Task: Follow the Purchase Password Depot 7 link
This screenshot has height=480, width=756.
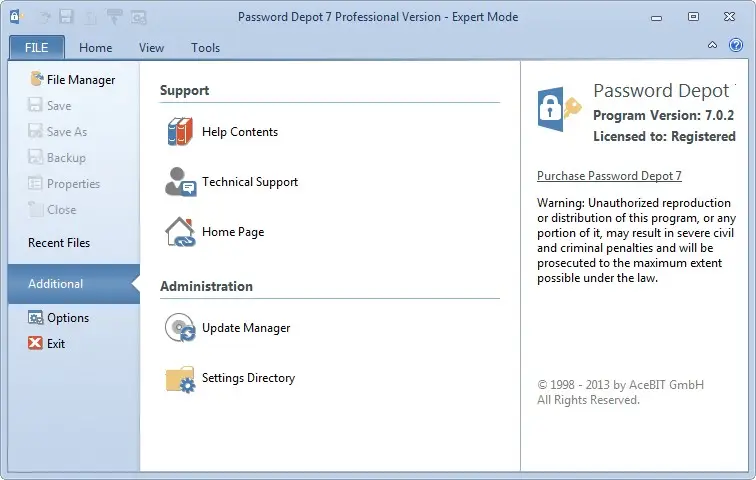Action: click(609, 176)
